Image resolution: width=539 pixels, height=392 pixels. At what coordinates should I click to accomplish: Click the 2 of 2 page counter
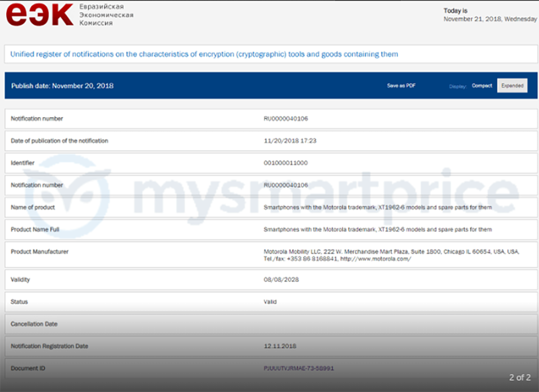coord(520,377)
